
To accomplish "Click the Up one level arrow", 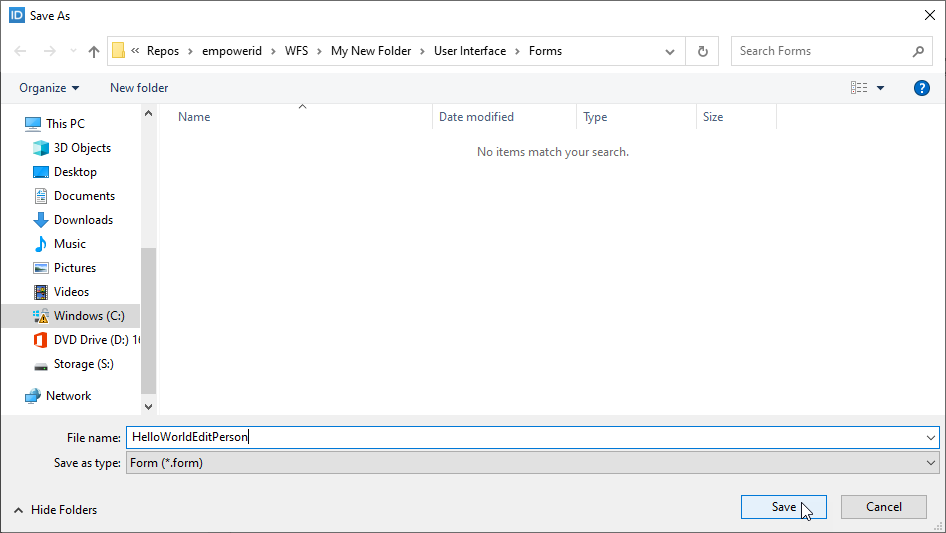I will pos(94,52).
